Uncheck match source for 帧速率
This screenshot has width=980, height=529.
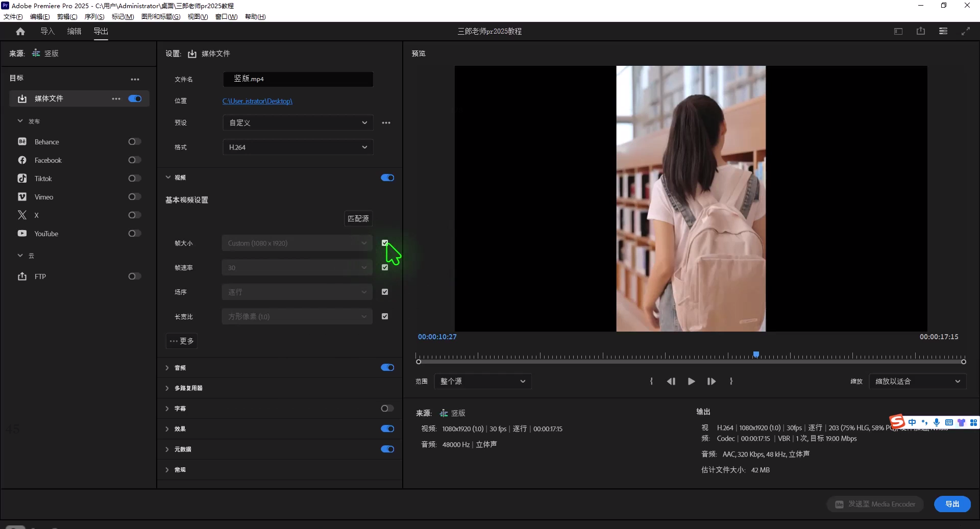(385, 268)
